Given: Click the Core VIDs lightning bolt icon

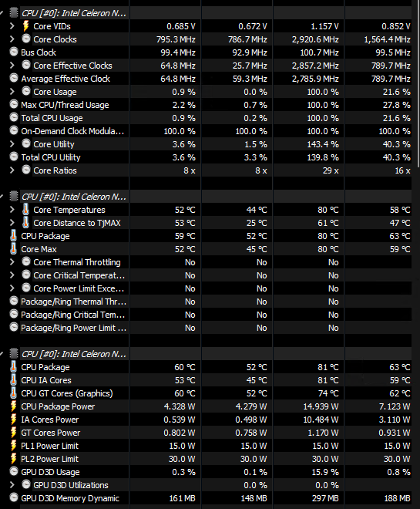Looking at the screenshot, I should pos(26,26).
